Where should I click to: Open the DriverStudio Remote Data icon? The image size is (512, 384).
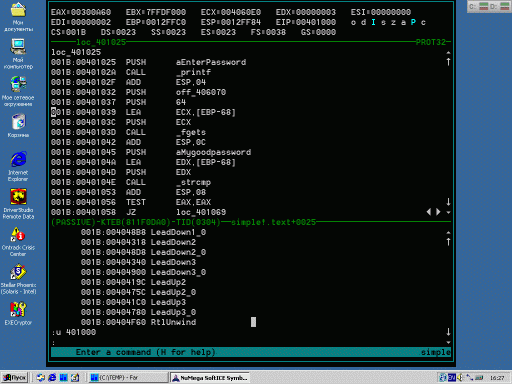point(18,203)
